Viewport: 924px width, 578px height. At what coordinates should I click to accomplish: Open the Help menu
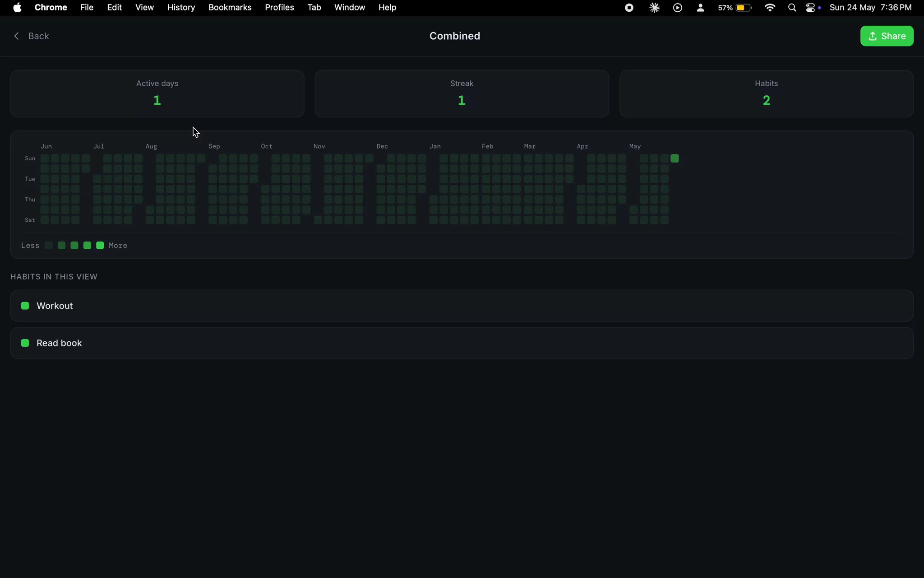[x=387, y=8]
